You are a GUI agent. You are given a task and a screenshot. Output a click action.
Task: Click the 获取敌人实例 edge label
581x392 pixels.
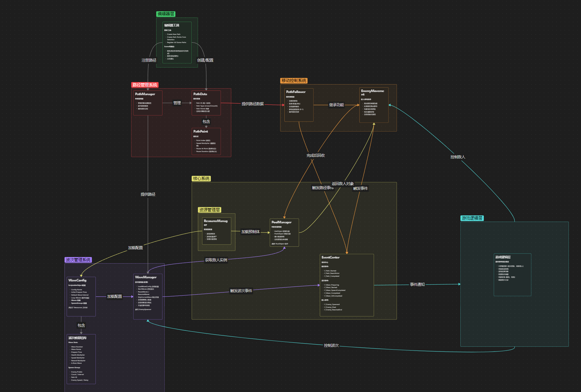(216, 260)
